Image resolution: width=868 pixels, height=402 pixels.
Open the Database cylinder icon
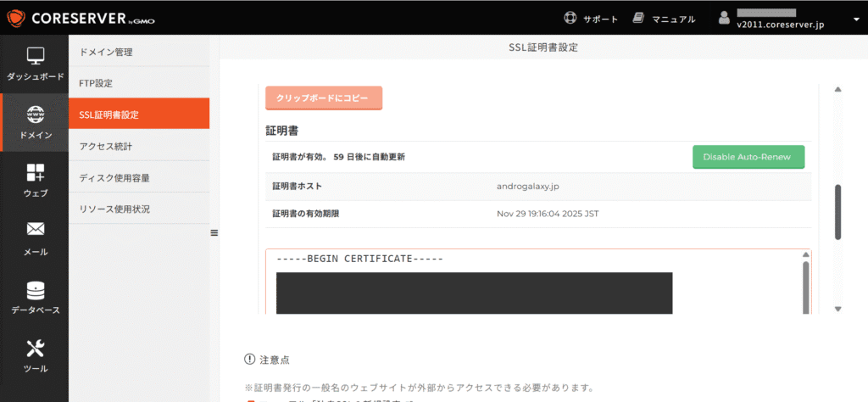pos(36,290)
